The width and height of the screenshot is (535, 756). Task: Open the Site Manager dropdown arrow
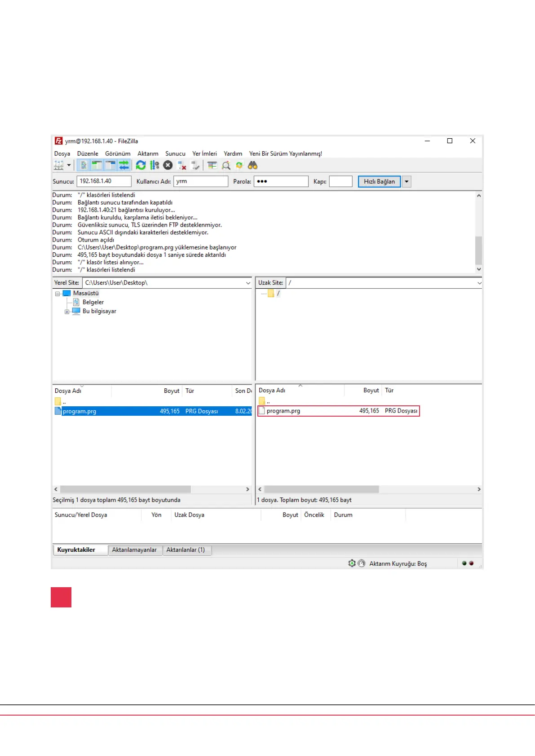tap(69, 166)
